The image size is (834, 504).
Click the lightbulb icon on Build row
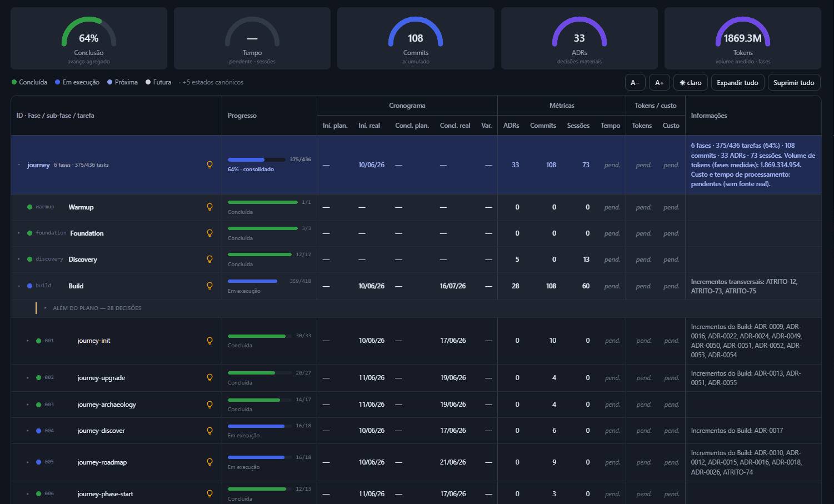pyautogui.click(x=209, y=286)
